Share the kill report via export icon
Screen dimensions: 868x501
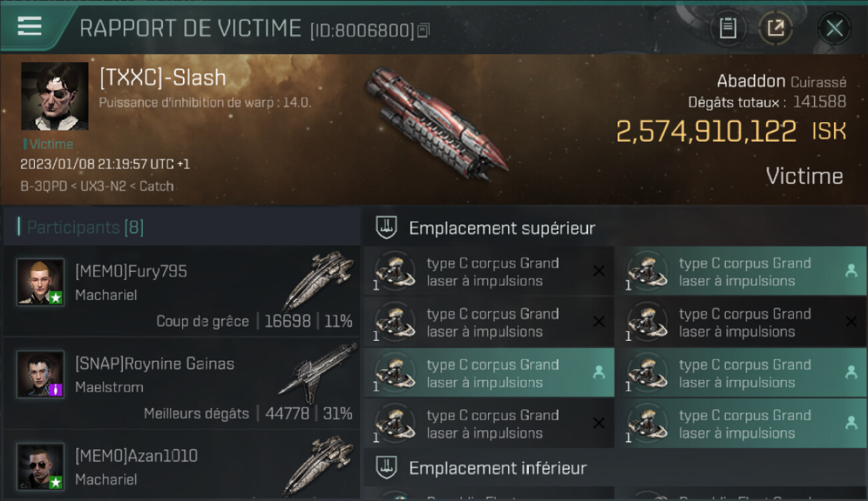(x=775, y=28)
